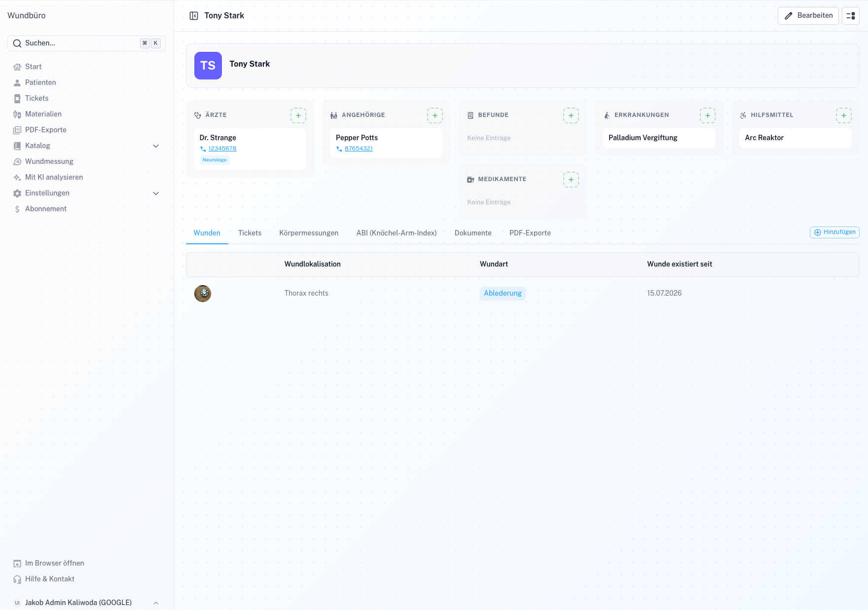Collapse sidebar using panel toggle icon
The height and width of the screenshot is (610, 868).
coord(194,16)
